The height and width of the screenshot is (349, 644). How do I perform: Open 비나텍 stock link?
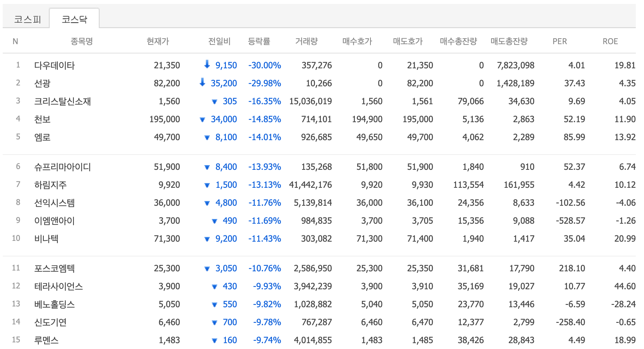point(46,239)
